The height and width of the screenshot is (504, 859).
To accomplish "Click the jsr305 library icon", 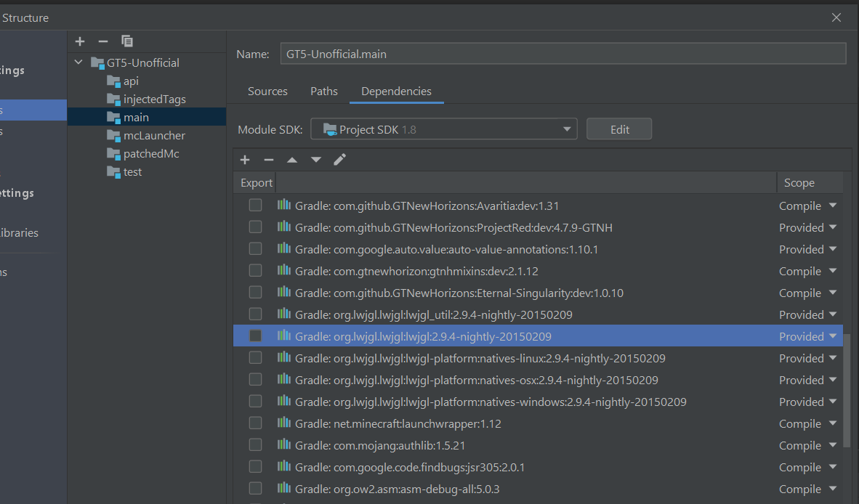I will [x=283, y=467].
